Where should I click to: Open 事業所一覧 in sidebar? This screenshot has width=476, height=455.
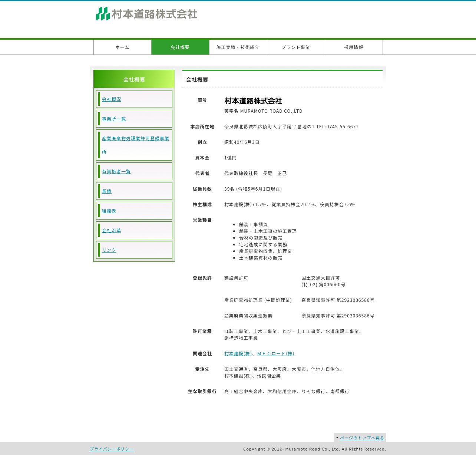[x=114, y=119]
